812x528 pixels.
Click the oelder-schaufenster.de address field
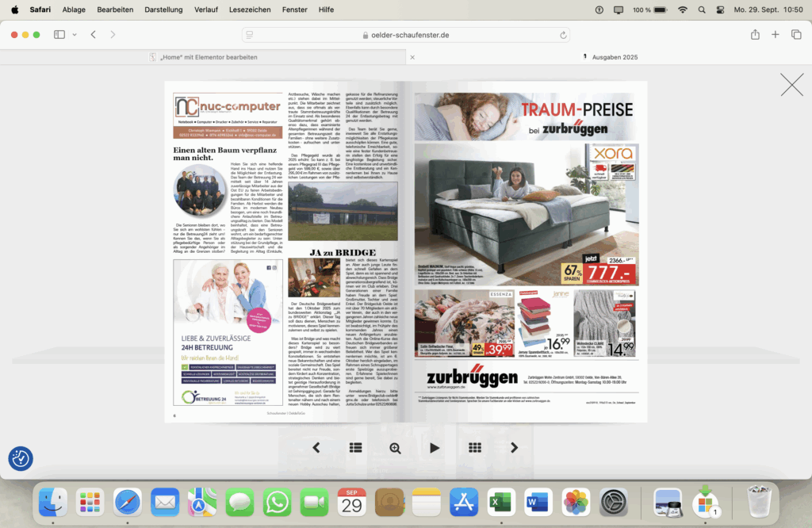[406, 35]
